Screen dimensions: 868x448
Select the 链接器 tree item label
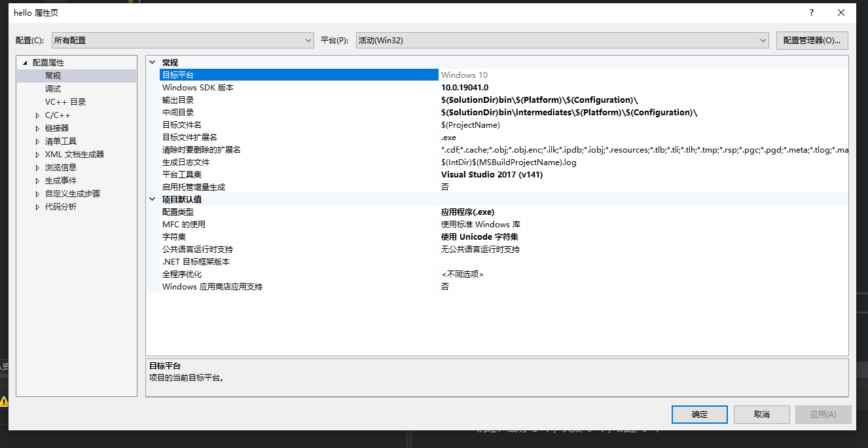point(57,128)
